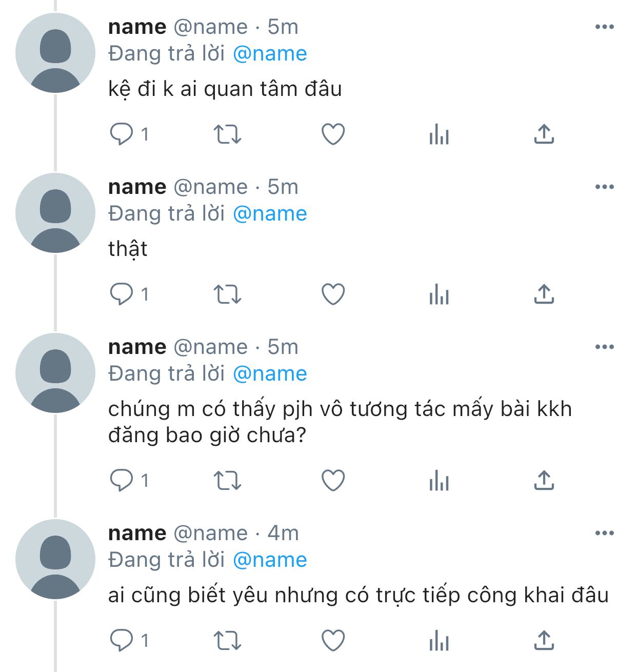Like the tweet asking about pjh and kkh
This screenshot has width=637, height=672.
(x=333, y=481)
